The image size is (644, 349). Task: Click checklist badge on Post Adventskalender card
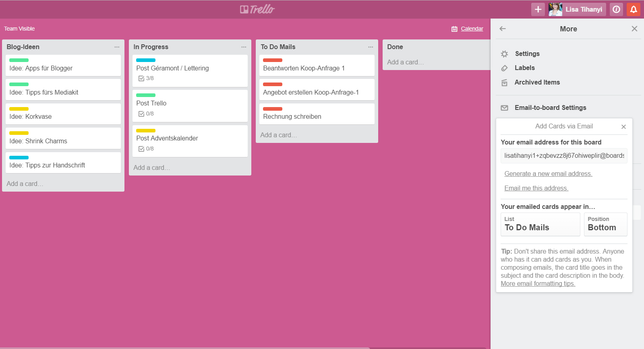[x=146, y=149]
